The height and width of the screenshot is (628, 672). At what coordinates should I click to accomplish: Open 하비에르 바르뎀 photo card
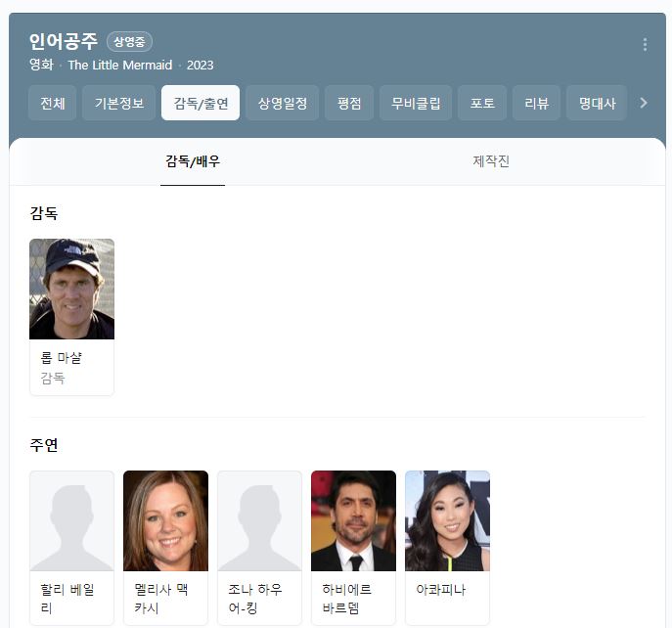pyautogui.click(x=353, y=520)
